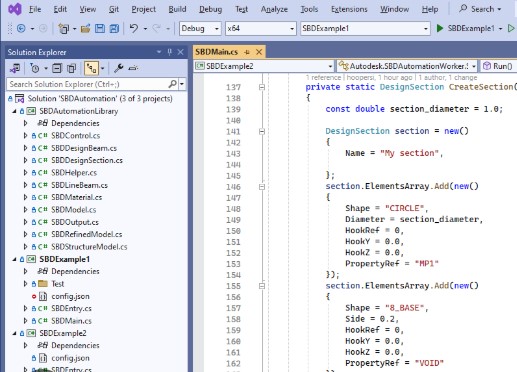Click the Solution Explorer search magnifier icon

click(x=172, y=84)
